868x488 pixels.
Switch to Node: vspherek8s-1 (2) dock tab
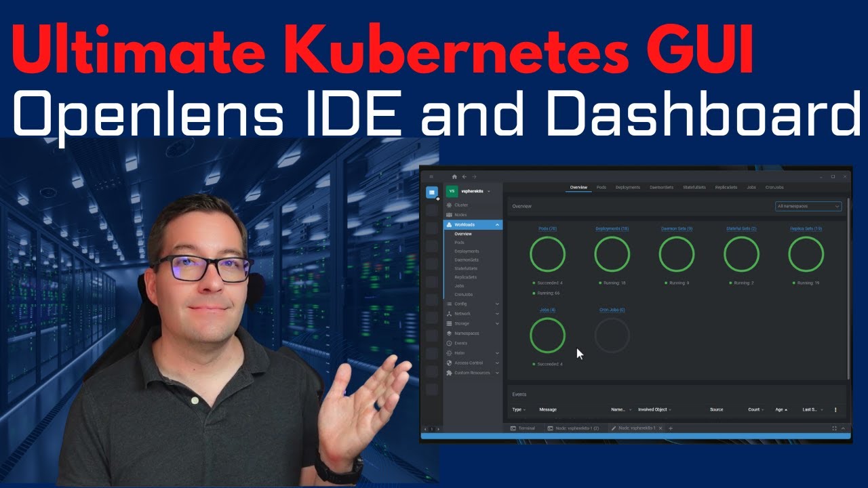(574, 428)
